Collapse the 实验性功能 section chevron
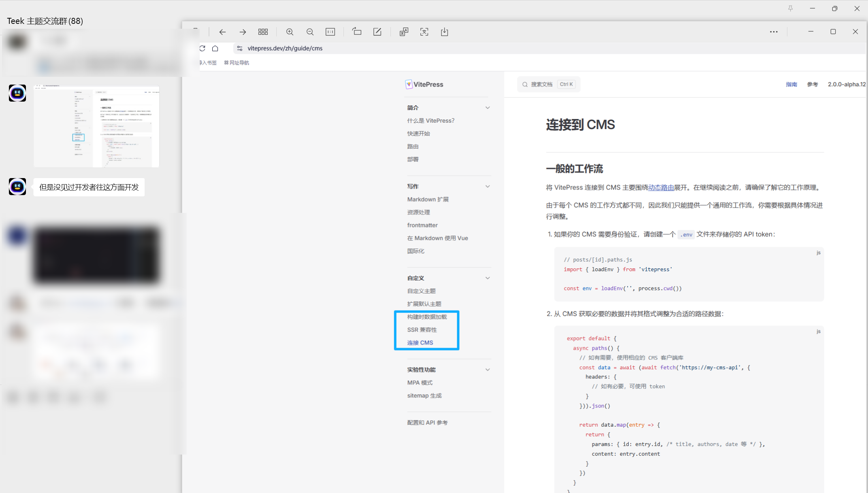Image resolution: width=868 pixels, height=493 pixels. [x=488, y=370]
